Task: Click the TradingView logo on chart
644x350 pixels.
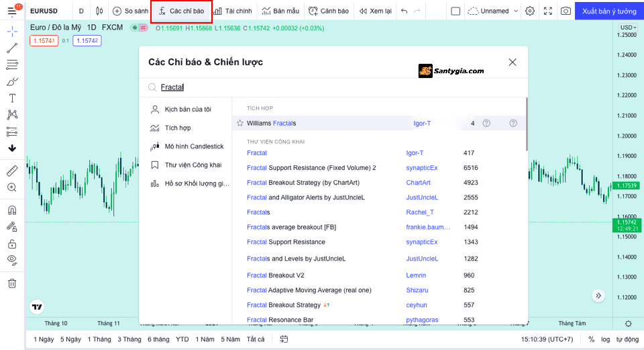Action: pyautogui.click(x=37, y=307)
